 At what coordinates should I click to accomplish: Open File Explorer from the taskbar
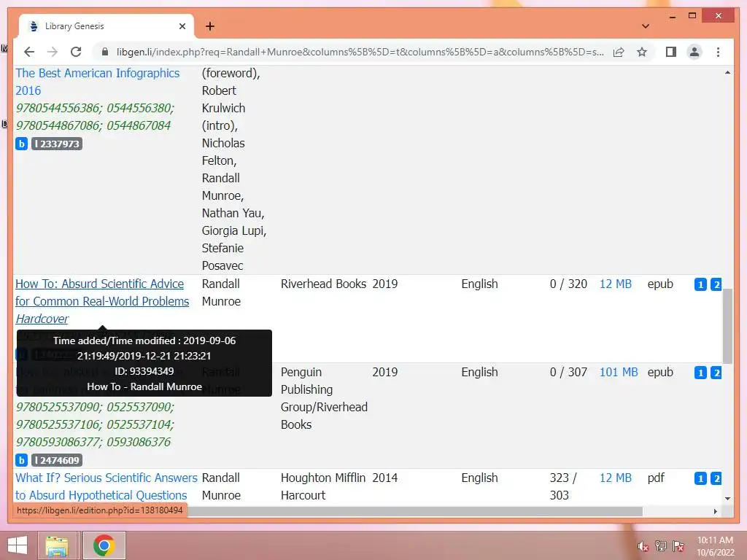pyautogui.click(x=57, y=545)
